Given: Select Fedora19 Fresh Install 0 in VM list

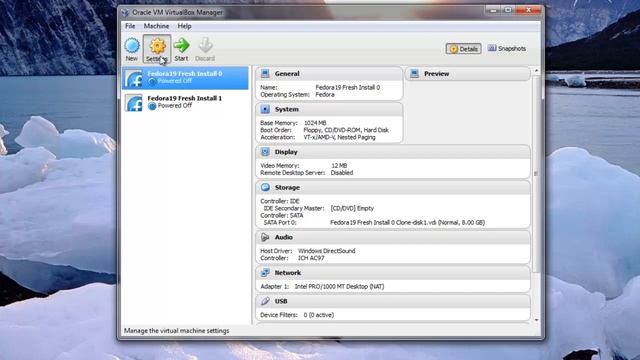Looking at the screenshot, I should [185, 78].
